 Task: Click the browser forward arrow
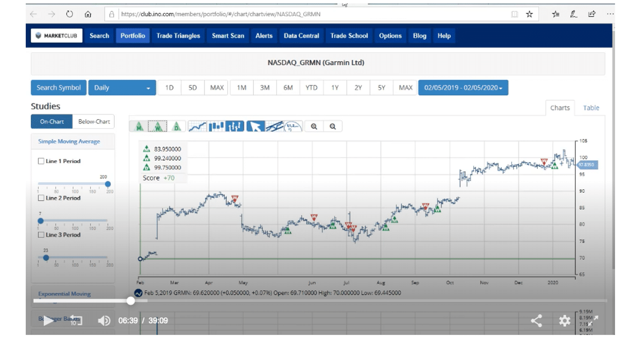pos(52,14)
